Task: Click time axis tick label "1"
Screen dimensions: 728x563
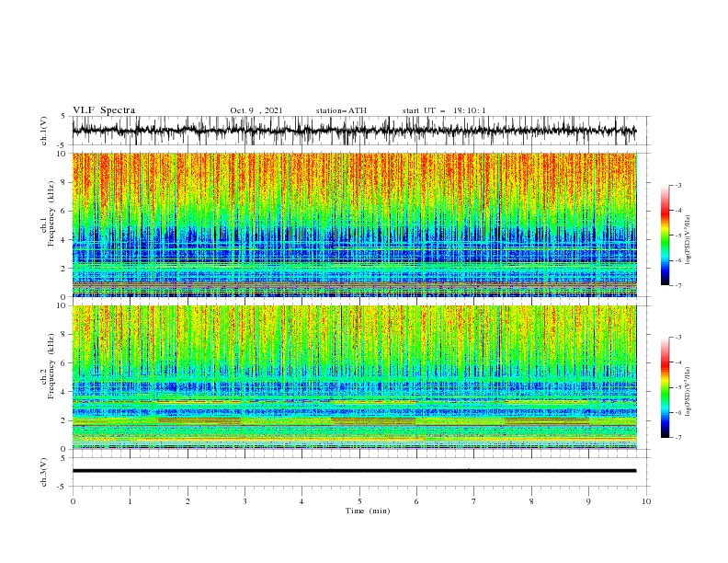Action: click(x=130, y=501)
